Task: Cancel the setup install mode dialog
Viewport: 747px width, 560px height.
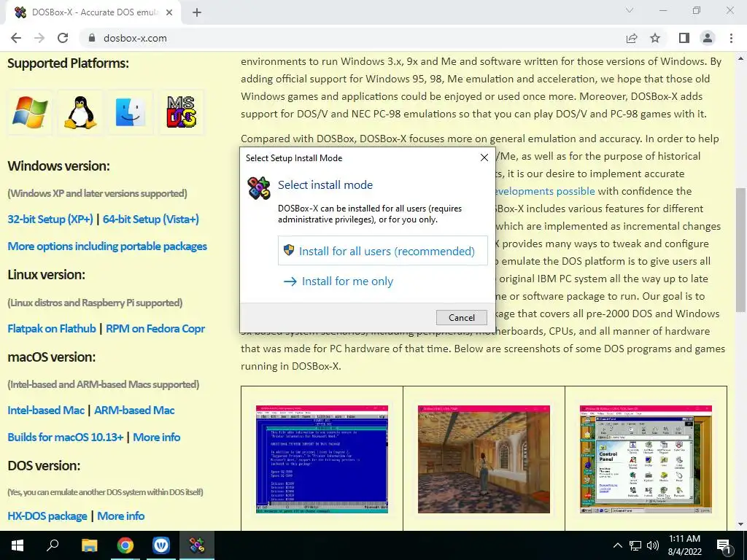Action: click(461, 318)
